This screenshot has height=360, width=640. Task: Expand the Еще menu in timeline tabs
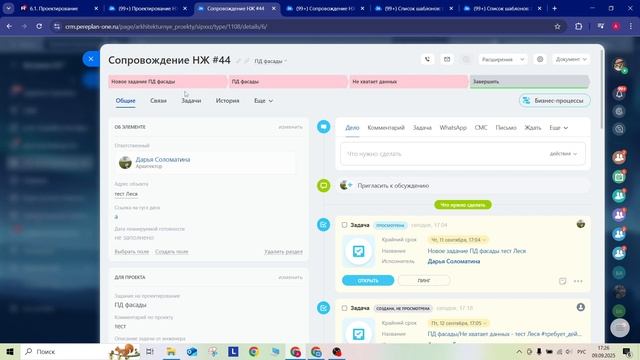558,128
